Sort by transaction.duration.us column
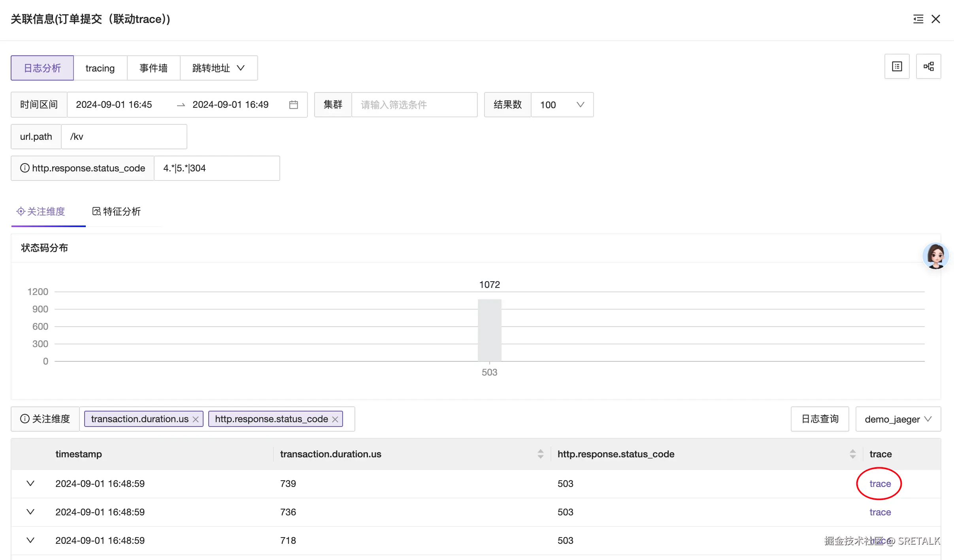 pos(540,454)
